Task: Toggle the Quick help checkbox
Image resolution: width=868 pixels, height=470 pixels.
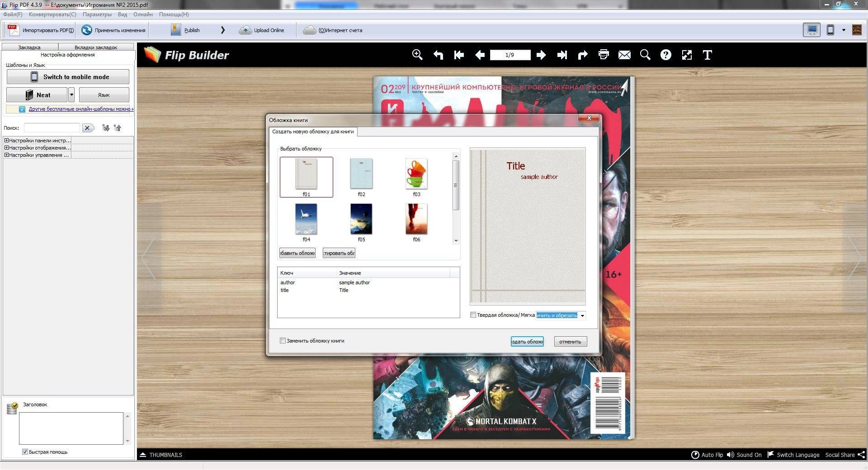Action: pyautogui.click(x=25, y=452)
